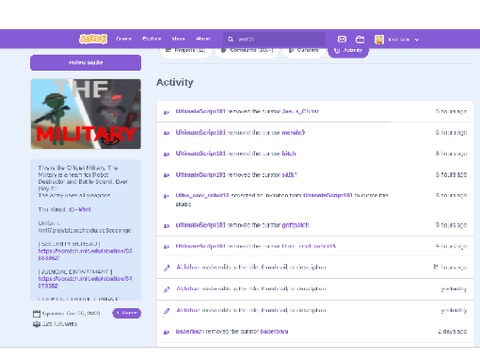The image size is (480, 360).
Task: Open the About page
Action: (x=203, y=39)
